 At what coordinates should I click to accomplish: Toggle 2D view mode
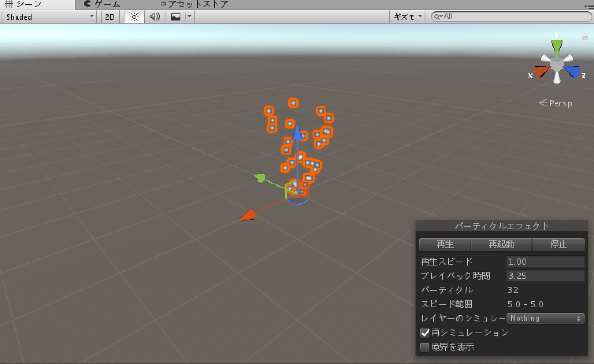[x=110, y=17]
